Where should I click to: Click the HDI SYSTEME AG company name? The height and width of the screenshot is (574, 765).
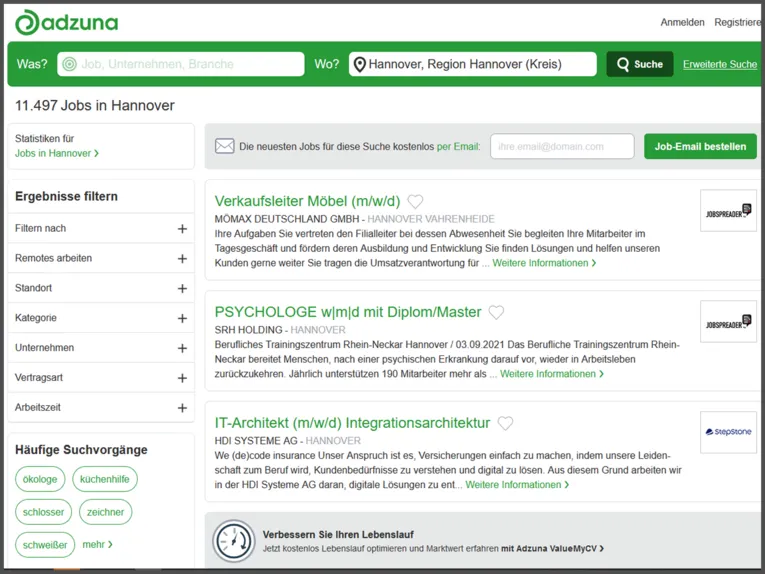click(x=256, y=441)
